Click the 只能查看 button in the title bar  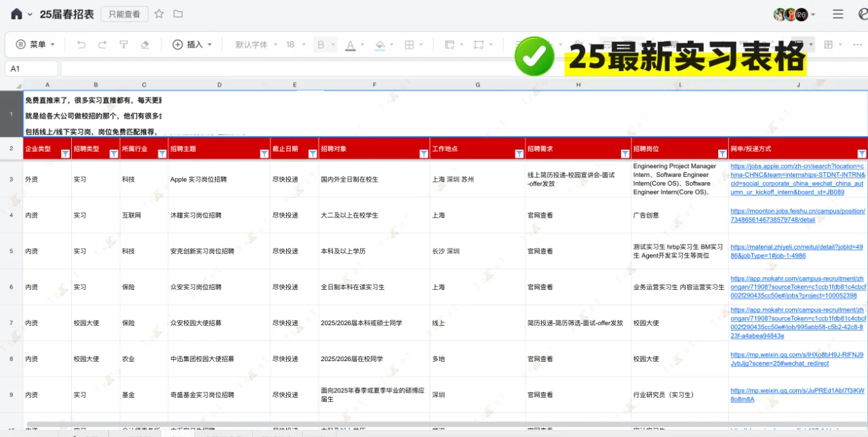124,13
